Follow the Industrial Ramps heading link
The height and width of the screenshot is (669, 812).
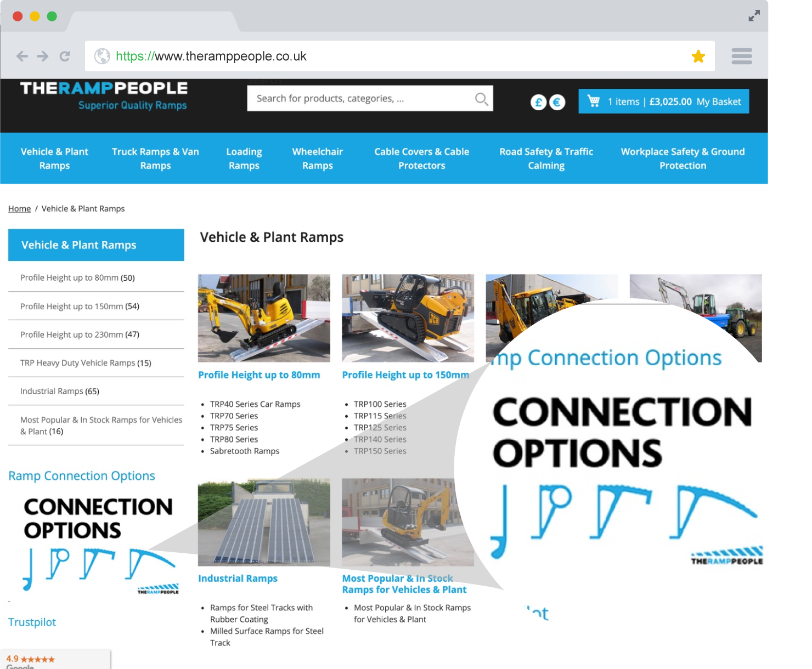tap(238, 579)
